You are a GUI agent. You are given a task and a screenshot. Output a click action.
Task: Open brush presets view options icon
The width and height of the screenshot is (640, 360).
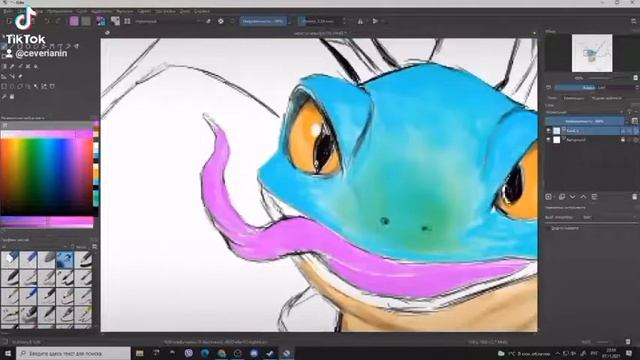click(x=95, y=247)
